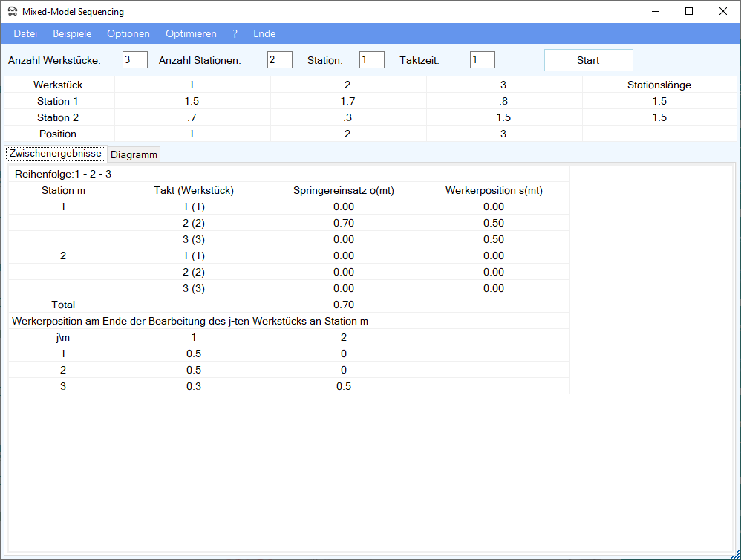The width and height of the screenshot is (741, 560).
Task: Open the Beispiele menu
Action: pos(72,33)
